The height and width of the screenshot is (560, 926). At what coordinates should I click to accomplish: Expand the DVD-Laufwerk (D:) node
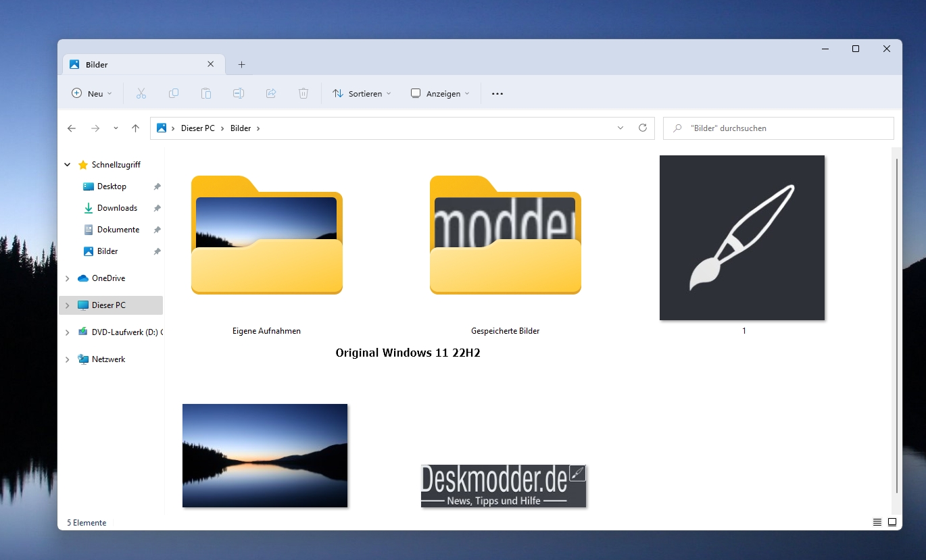tap(67, 332)
